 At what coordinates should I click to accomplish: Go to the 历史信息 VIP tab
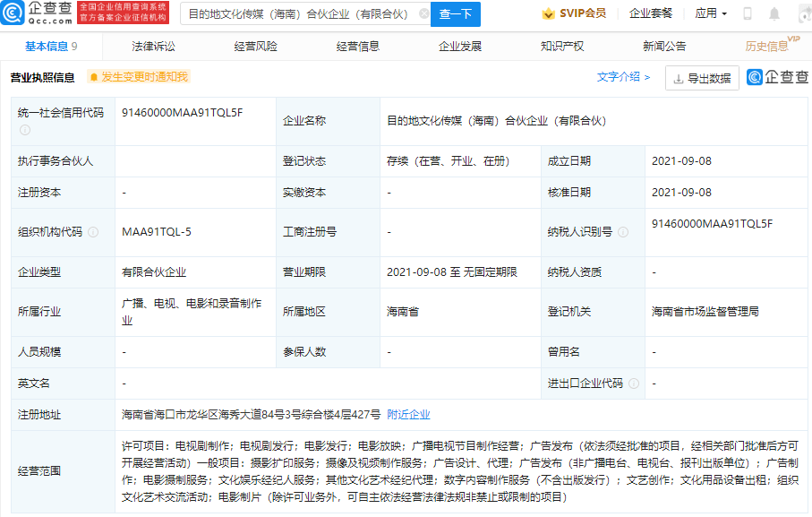(x=767, y=47)
